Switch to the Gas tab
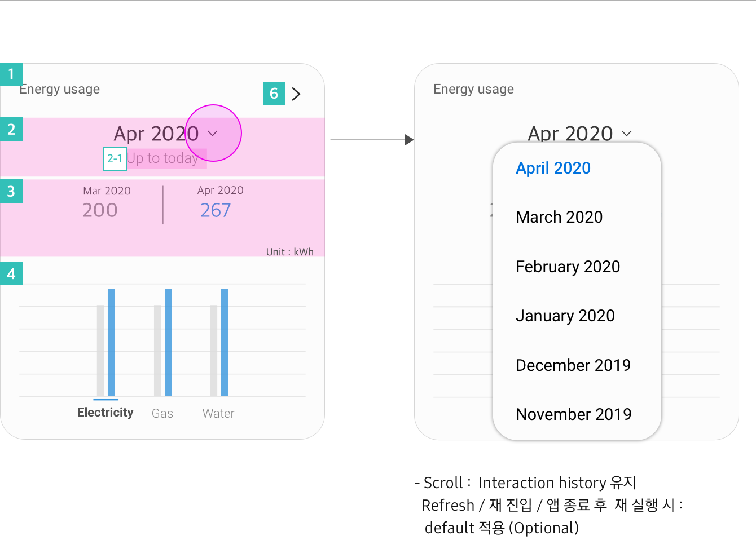This screenshot has height=540, width=756. click(162, 413)
